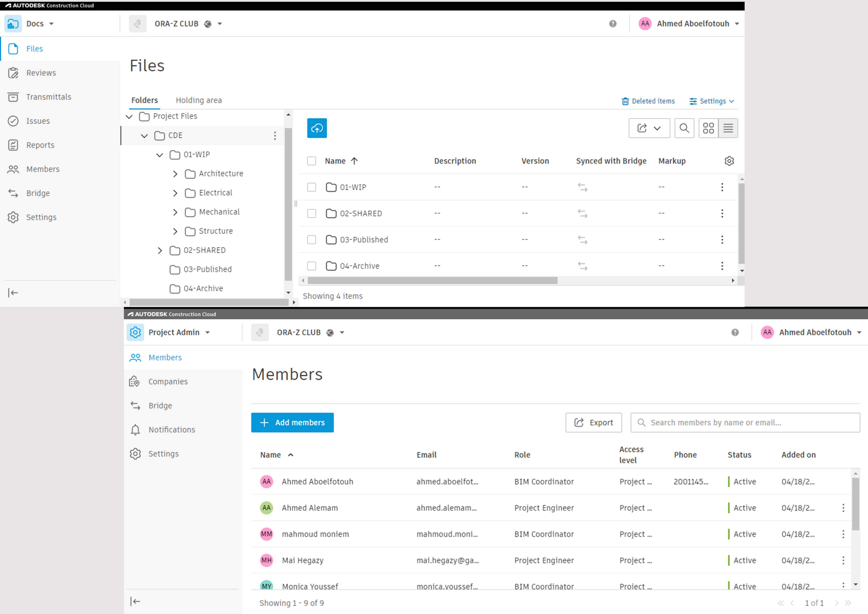Check the 01-WIP folder checkbox
868x614 pixels.
tap(311, 187)
